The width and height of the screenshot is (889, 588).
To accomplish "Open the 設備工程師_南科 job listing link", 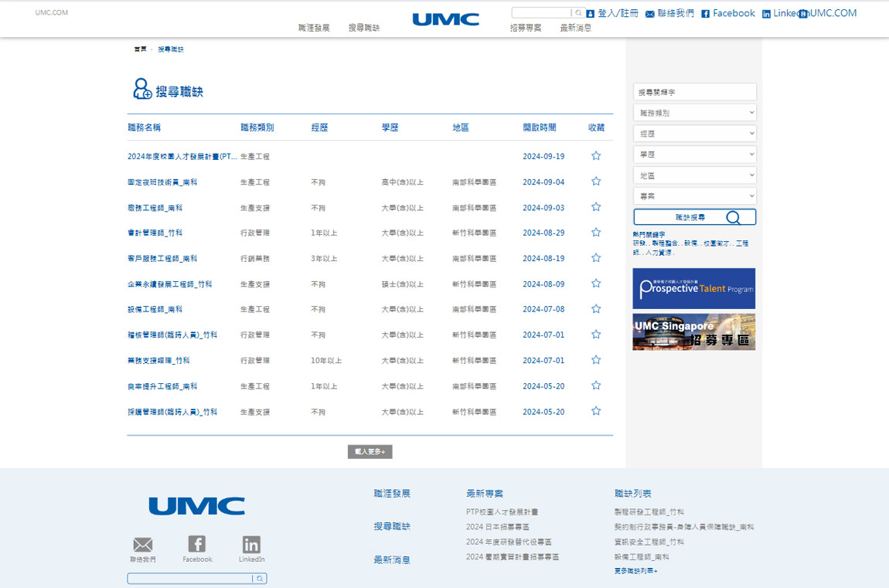I will [x=155, y=309].
